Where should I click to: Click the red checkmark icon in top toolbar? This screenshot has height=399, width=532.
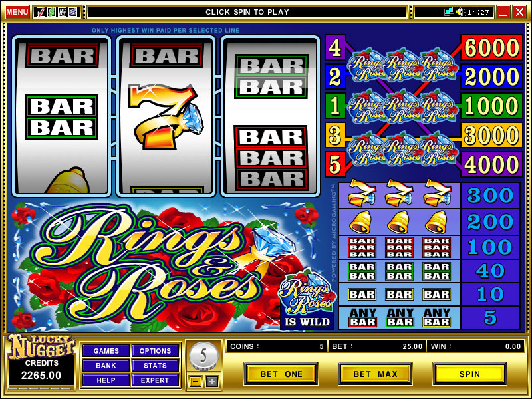tap(41, 12)
